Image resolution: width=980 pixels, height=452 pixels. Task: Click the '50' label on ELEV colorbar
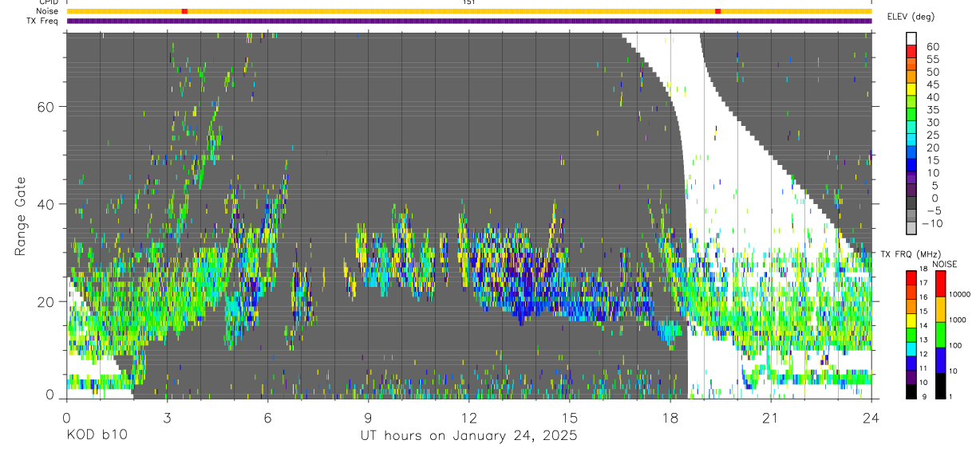pyautogui.click(x=932, y=72)
